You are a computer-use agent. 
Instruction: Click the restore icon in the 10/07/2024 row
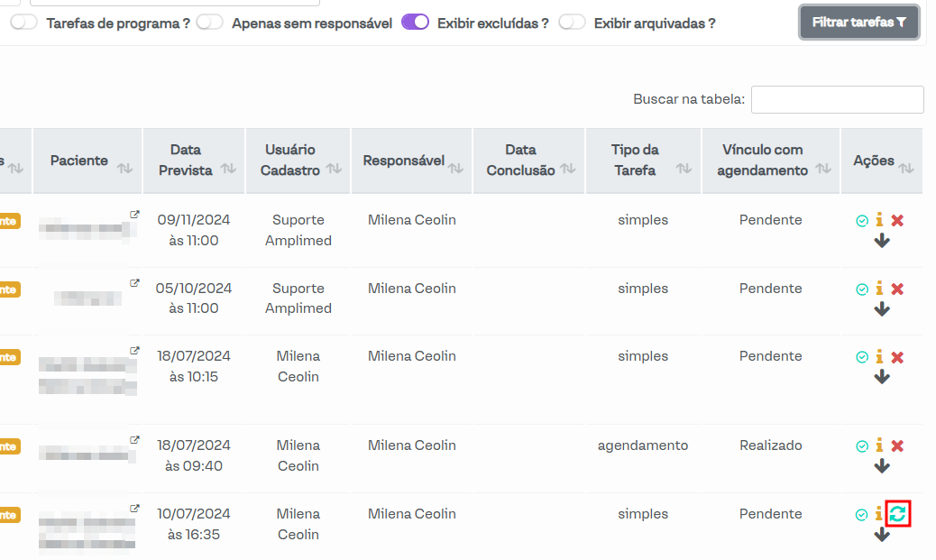pyautogui.click(x=898, y=514)
